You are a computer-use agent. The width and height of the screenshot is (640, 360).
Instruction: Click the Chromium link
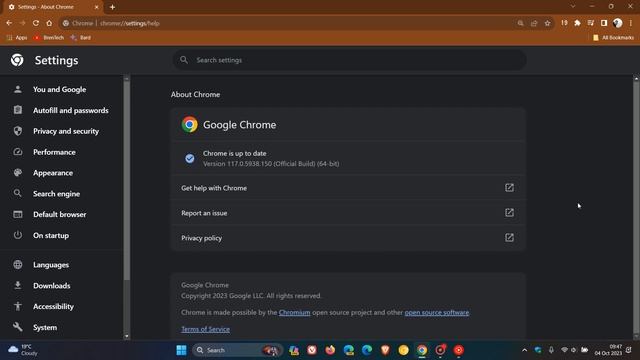pyautogui.click(x=294, y=313)
